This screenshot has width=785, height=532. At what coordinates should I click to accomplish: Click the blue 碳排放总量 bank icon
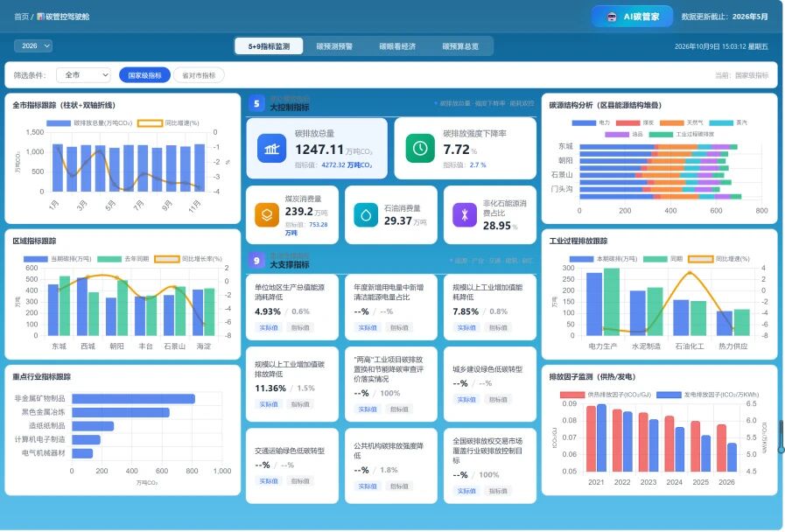(x=272, y=148)
